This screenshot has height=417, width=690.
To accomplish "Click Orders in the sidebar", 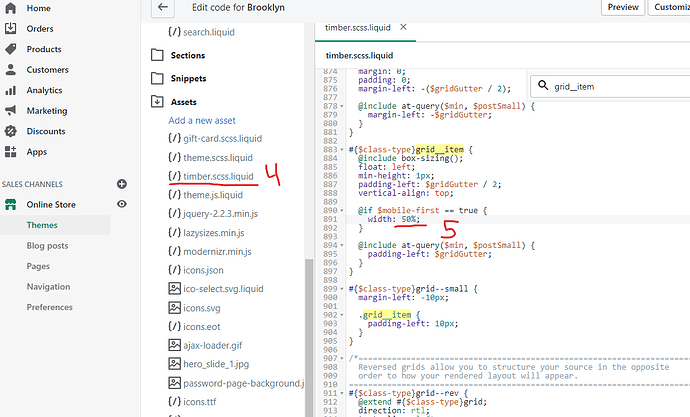I will (40, 29).
